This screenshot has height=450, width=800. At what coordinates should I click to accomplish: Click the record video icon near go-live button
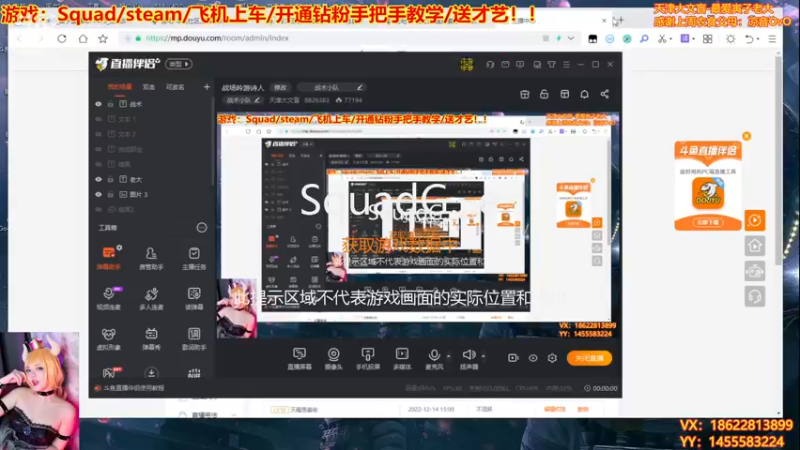tap(513, 358)
